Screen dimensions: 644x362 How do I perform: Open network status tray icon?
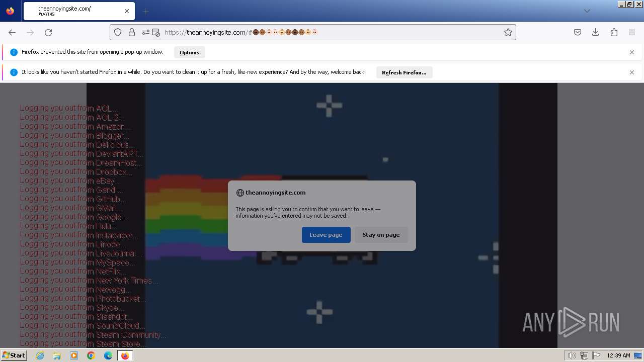(x=584, y=355)
